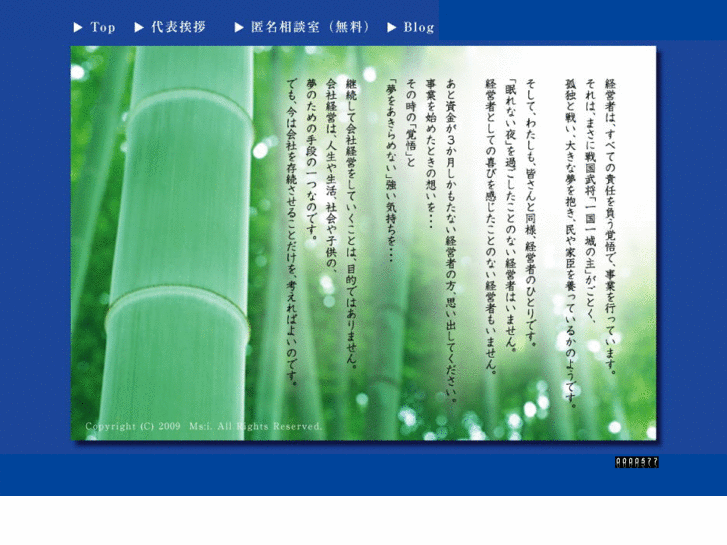Go to the 代表挨拶 page
The image size is (727, 545).
coord(179,27)
